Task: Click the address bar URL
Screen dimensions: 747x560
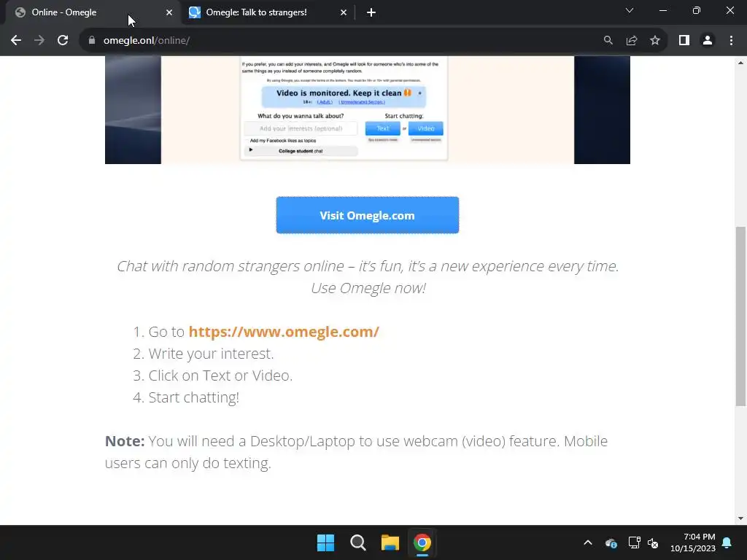Action: (x=146, y=41)
